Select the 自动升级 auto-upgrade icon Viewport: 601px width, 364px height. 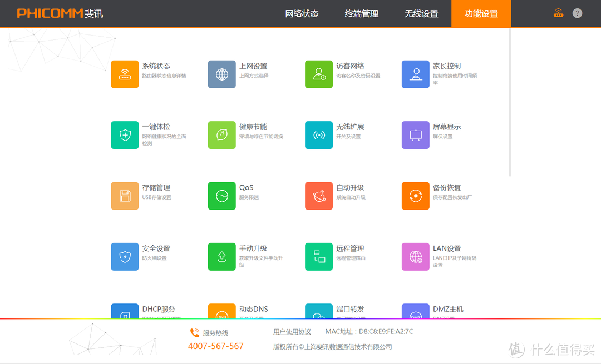pyautogui.click(x=318, y=196)
